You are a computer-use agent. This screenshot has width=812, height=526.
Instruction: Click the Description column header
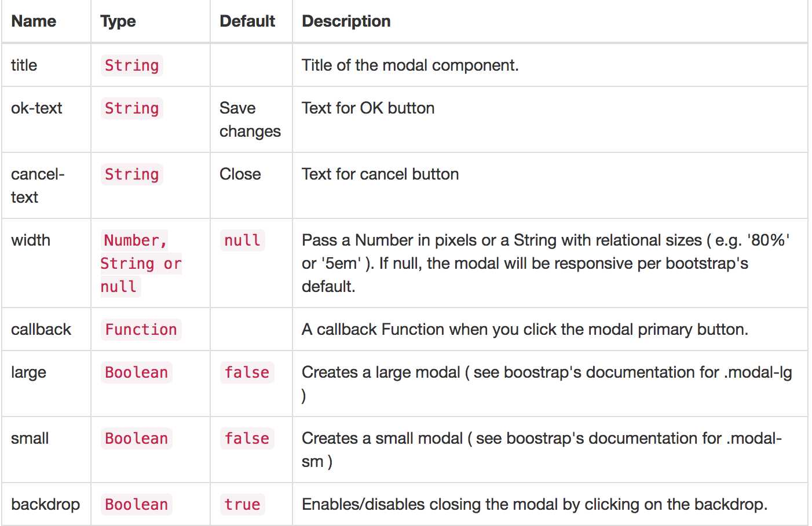pos(346,21)
